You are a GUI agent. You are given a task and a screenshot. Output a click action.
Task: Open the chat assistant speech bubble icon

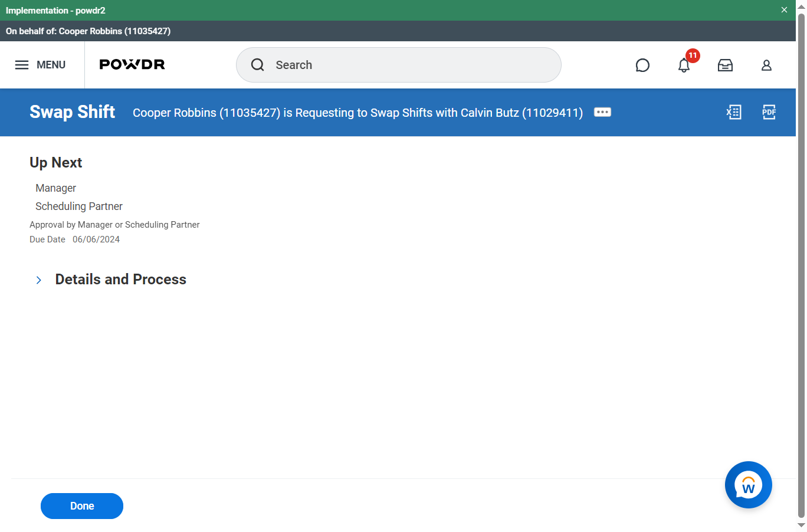coord(642,65)
